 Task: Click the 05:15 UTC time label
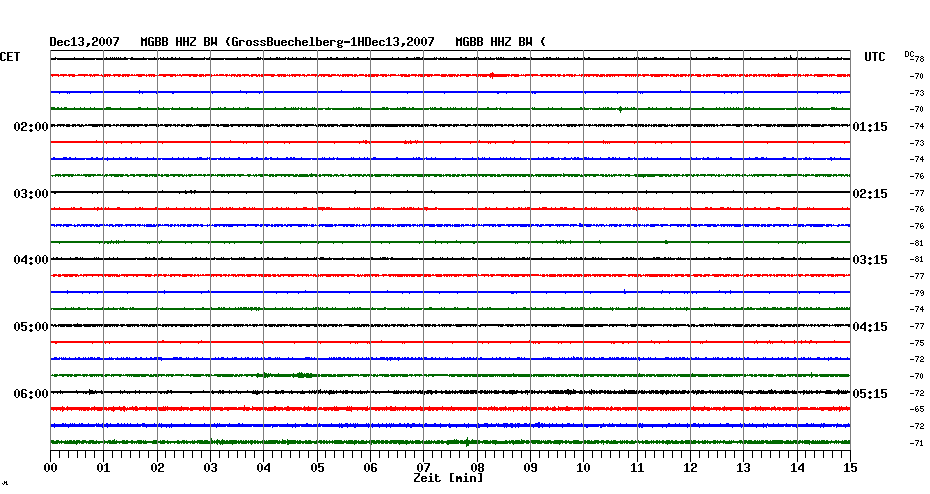coord(870,394)
